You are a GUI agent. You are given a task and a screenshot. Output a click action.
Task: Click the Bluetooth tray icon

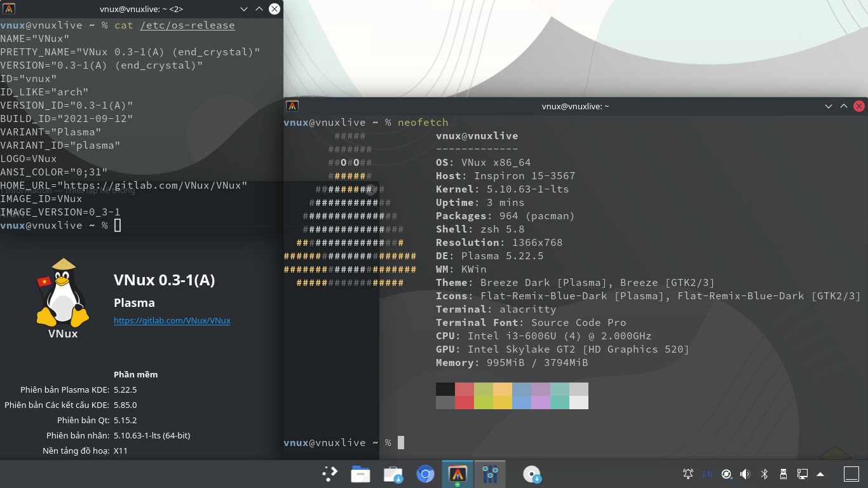point(764,474)
